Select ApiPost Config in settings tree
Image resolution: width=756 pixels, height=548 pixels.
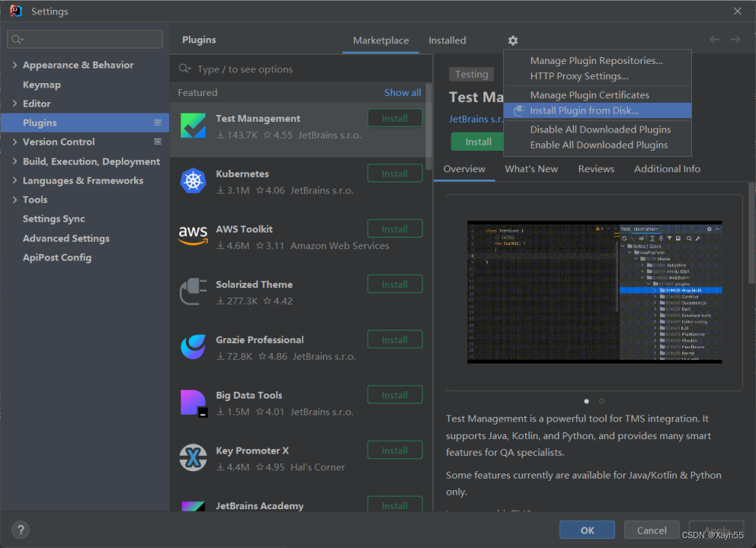pos(57,257)
